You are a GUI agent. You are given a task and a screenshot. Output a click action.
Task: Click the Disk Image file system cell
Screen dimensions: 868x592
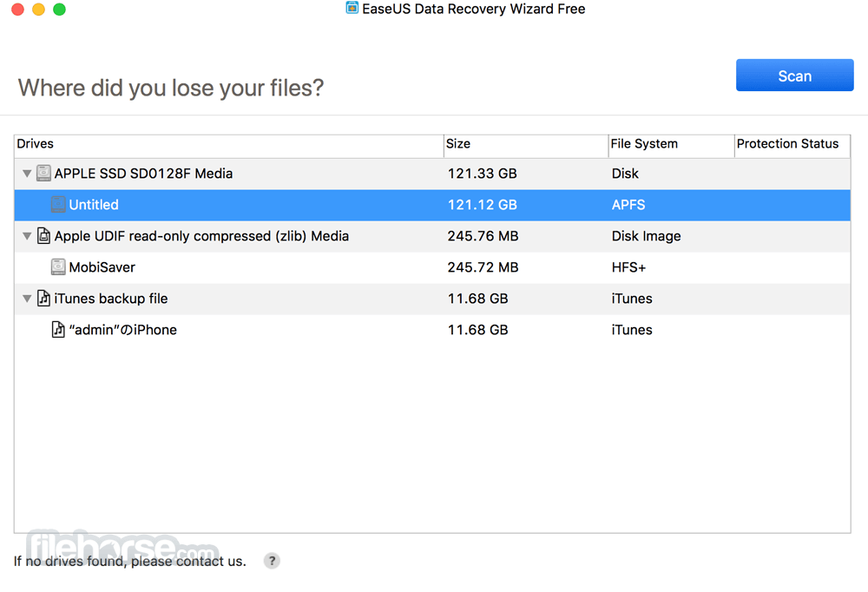coord(646,236)
